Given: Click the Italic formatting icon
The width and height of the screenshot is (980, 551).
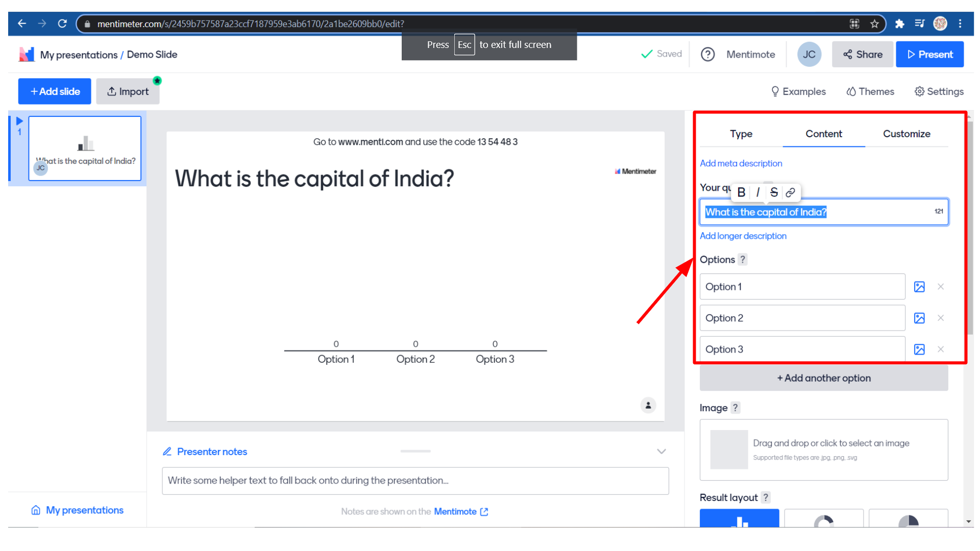Looking at the screenshot, I should point(758,192).
